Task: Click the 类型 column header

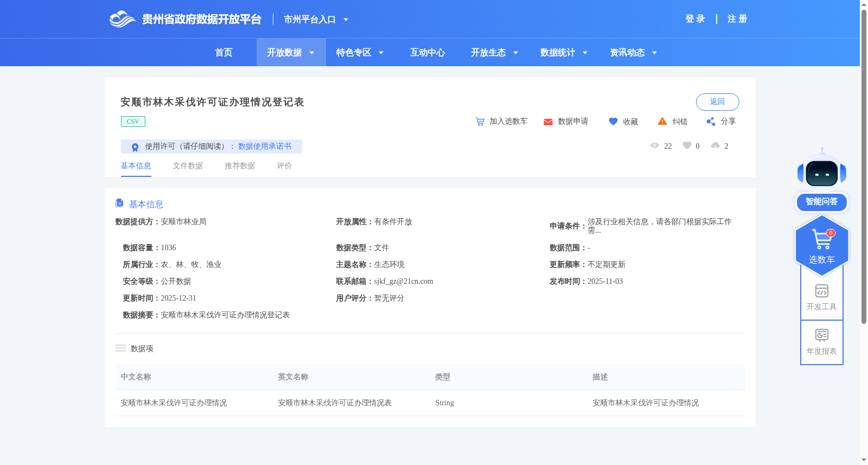Action: [x=443, y=377]
